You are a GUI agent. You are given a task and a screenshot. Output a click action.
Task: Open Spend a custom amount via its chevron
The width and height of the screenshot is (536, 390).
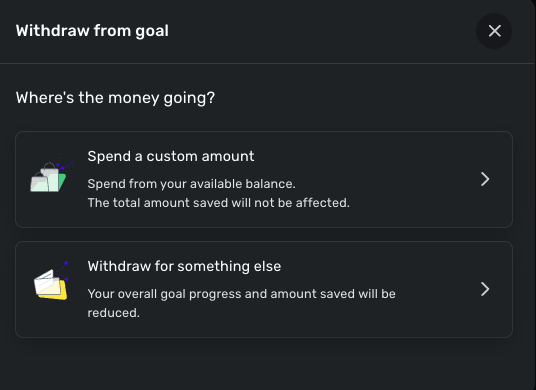(485, 179)
